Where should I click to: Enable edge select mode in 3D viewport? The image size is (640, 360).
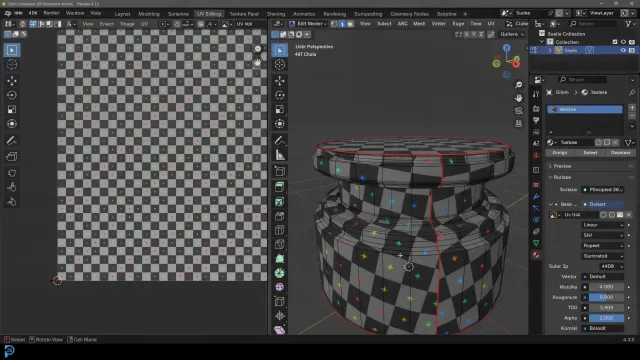[x=342, y=24]
